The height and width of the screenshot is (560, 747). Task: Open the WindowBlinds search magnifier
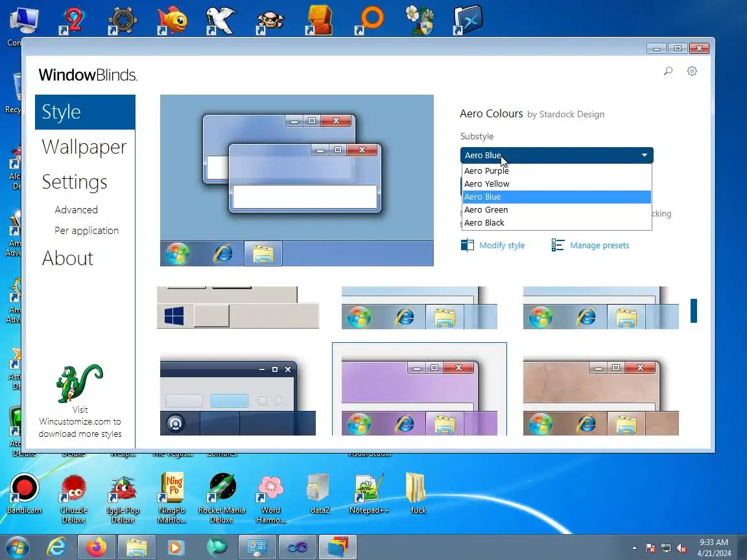[x=669, y=71]
